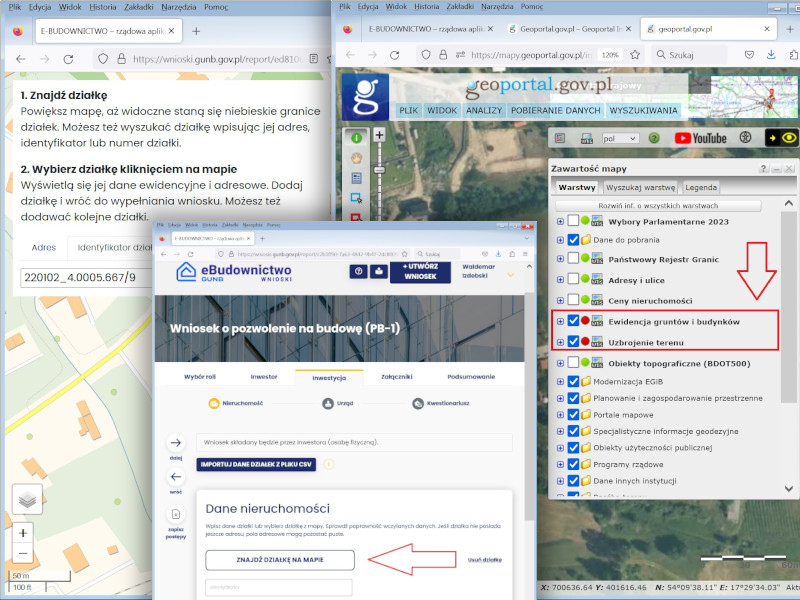Reload the page in the geoportal browser window
Image resolution: width=800 pixels, height=600 pixels.
pos(394,55)
